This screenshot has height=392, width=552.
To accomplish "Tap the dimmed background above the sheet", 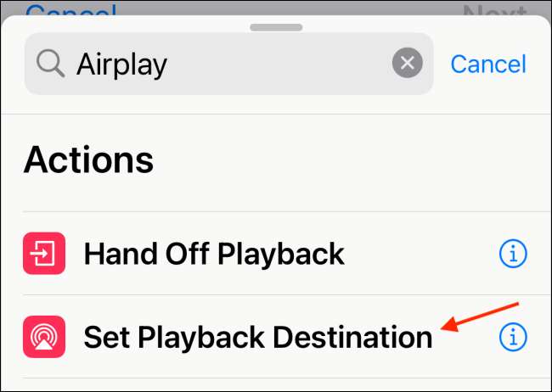I will (x=276, y=8).
